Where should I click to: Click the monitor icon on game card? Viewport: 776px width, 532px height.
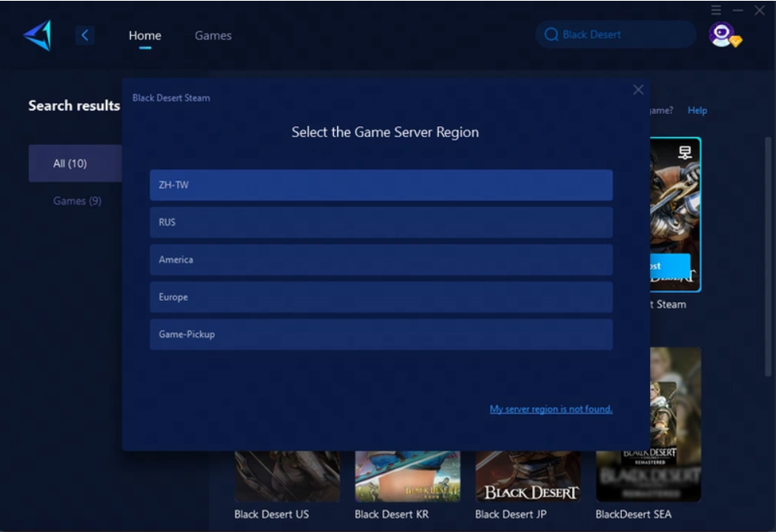(x=685, y=152)
